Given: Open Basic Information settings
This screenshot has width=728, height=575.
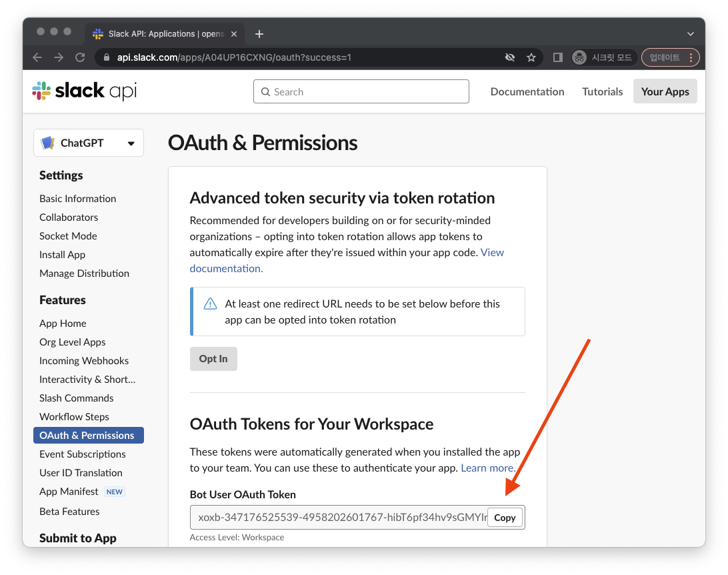Looking at the screenshot, I should [77, 198].
